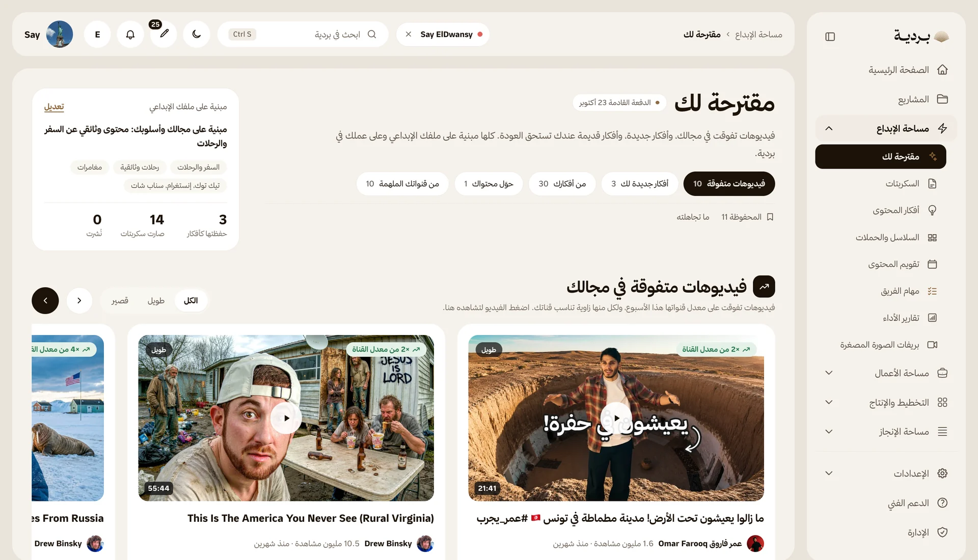Play the Rural Virginia video

[x=286, y=418]
